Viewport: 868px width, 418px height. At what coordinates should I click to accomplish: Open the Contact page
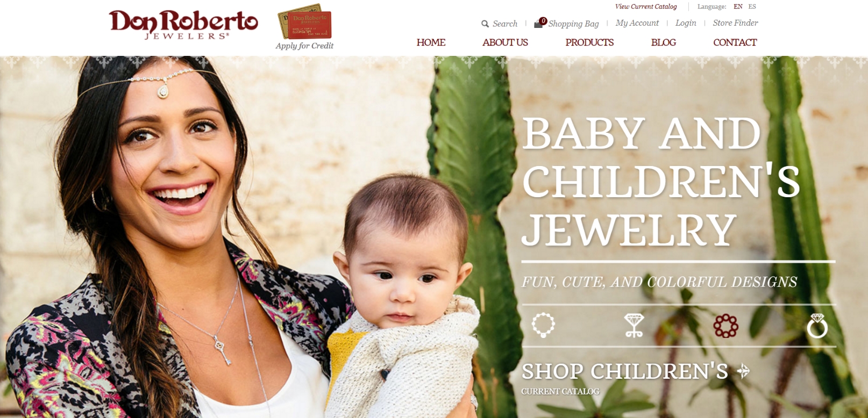point(735,42)
